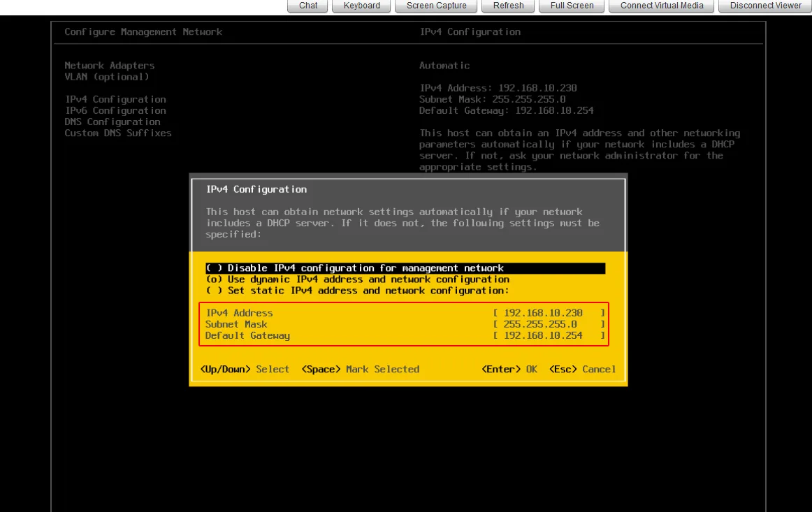Image resolution: width=812 pixels, height=512 pixels.
Task: Click the dialog title 'IPv4 Configuration'
Action: [256, 189]
